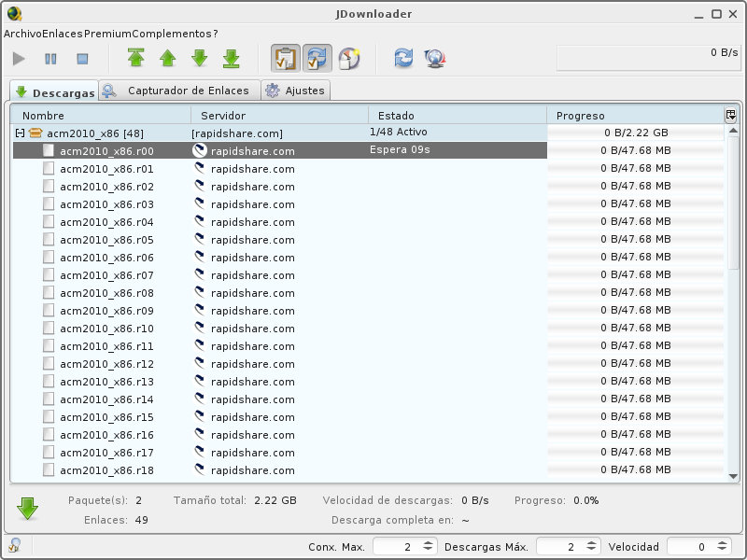Click rapidshare icon in acm2010_x86.r00 row
Viewport: 747px width, 560px height.
200,150
